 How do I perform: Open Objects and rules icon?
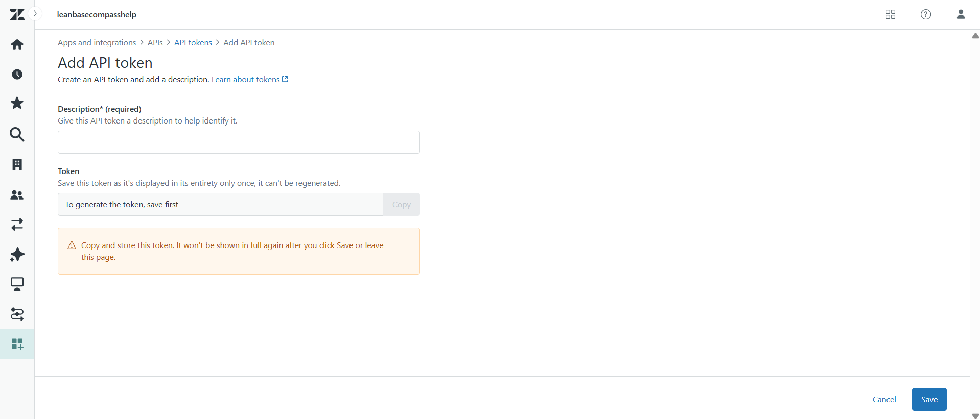tap(17, 314)
